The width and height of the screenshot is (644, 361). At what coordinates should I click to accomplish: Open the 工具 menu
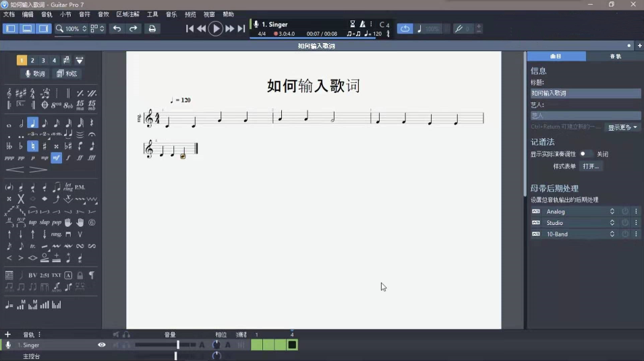click(152, 14)
